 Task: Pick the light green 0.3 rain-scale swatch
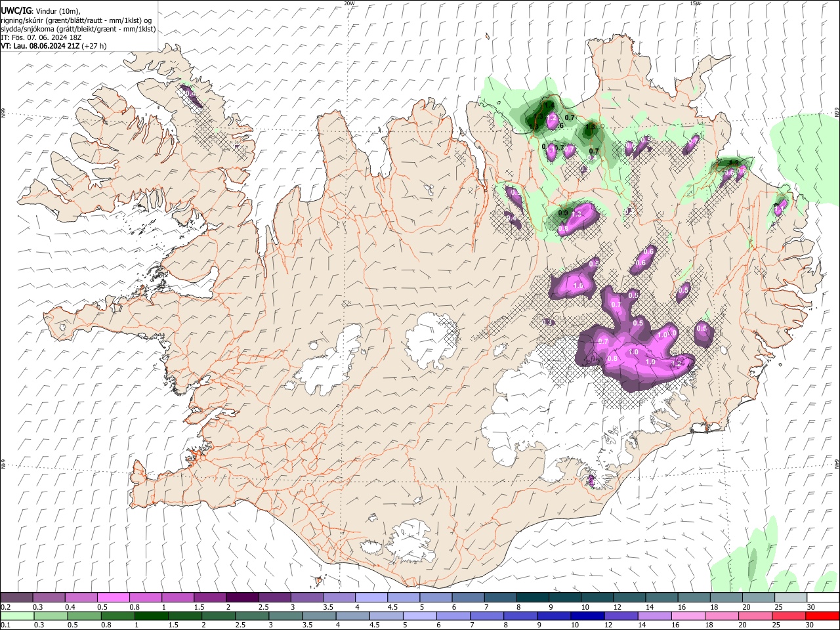51,616
